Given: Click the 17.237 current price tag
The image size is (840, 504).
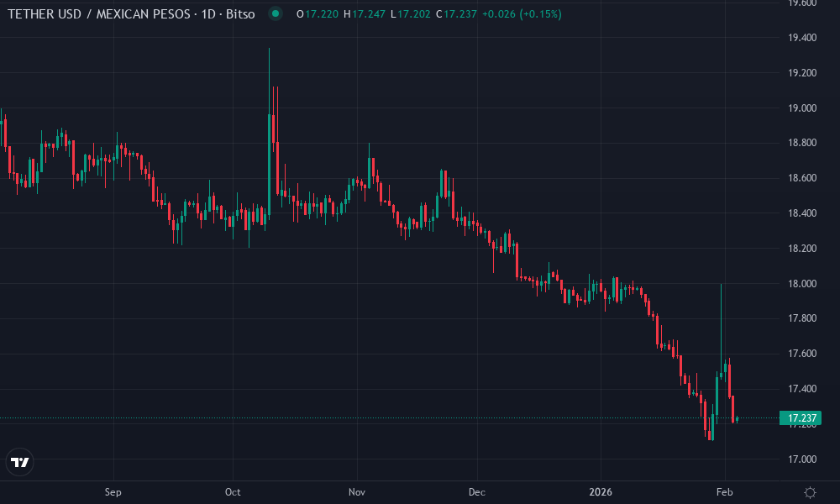Looking at the screenshot, I should [x=800, y=416].
